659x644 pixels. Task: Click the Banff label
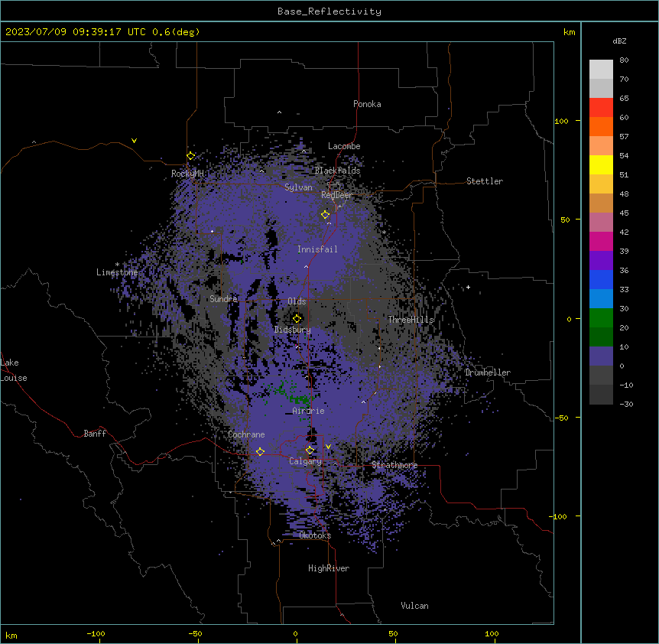[95, 434]
